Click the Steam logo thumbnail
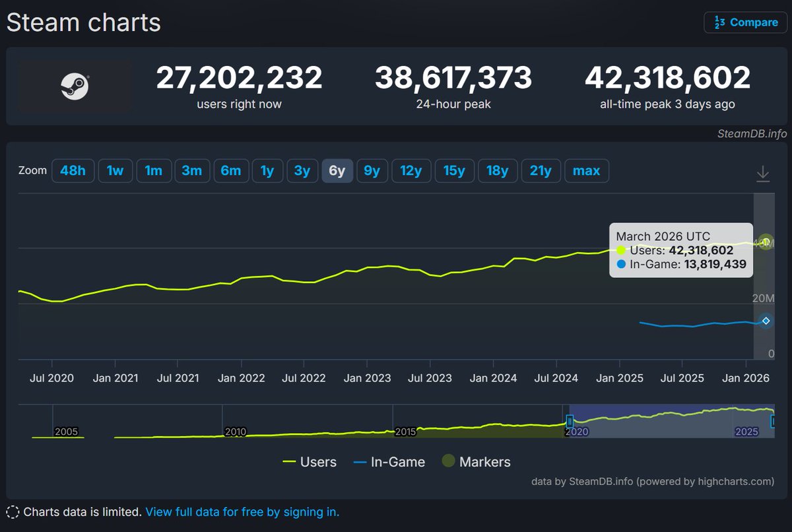Image resolution: width=792 pixels, height=532 pixels. click(75, 86)
